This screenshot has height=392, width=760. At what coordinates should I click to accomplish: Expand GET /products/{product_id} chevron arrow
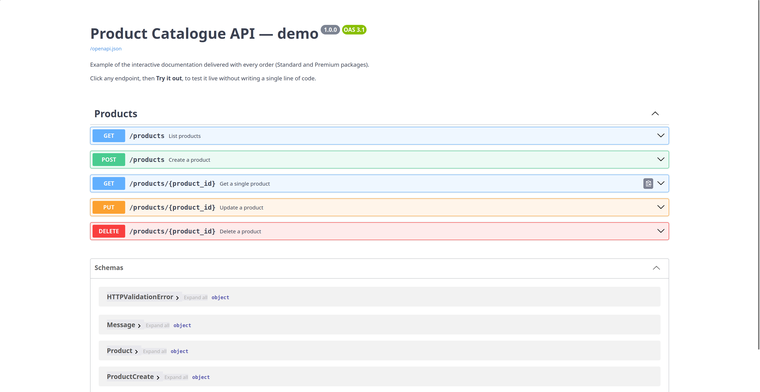coord(660,183)
